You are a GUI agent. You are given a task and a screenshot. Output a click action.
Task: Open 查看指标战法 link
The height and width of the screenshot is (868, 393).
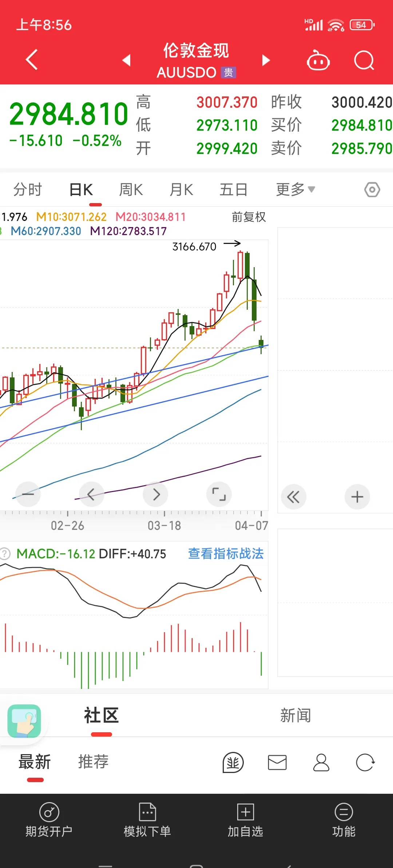[226, 554]
